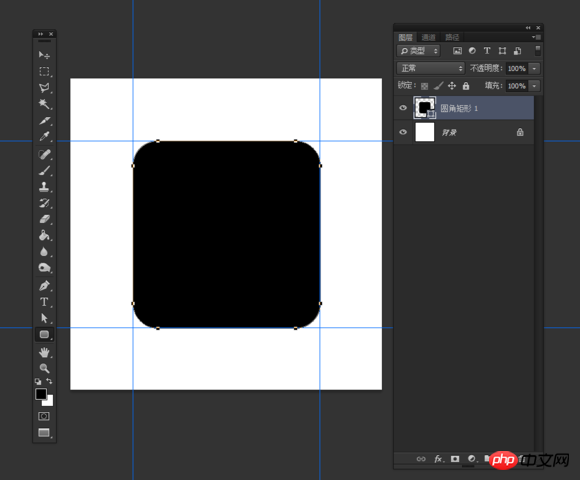Select the Horizontal Type tool
This screenshot has height=480, width=580.
[44, 302]
